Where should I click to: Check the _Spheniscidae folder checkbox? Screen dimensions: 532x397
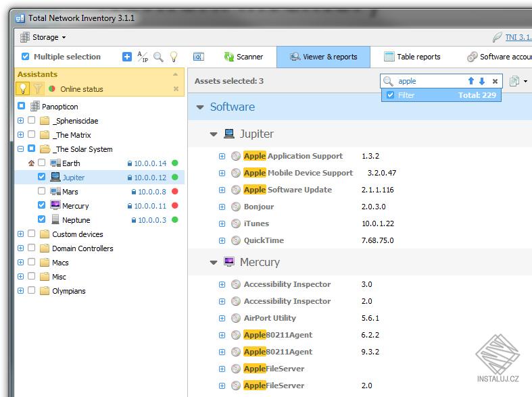(31, 120)
